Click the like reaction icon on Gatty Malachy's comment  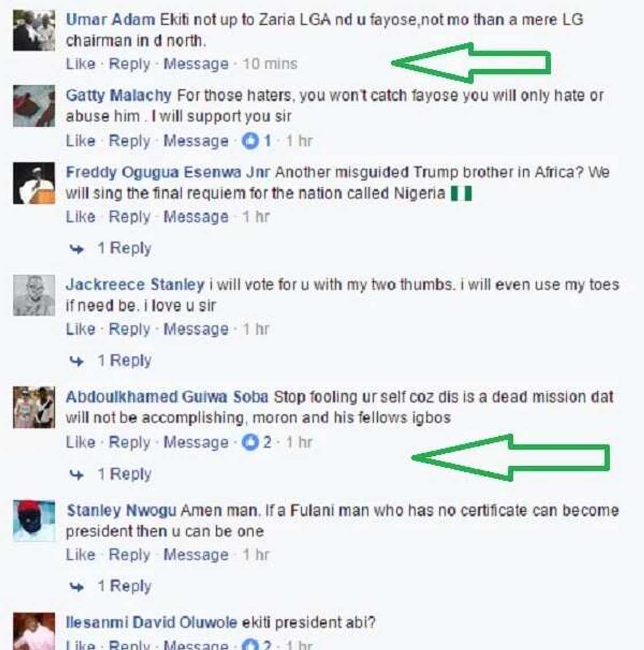pyautogui.click(x=250, y=141)
